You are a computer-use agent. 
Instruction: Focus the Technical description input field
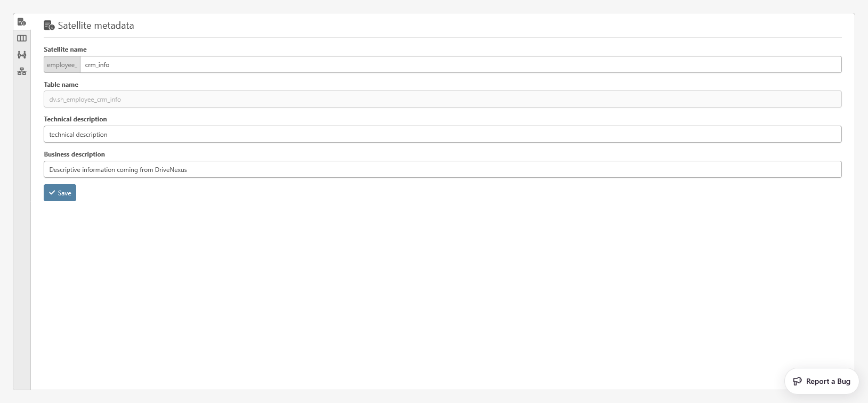click(442, 135)
